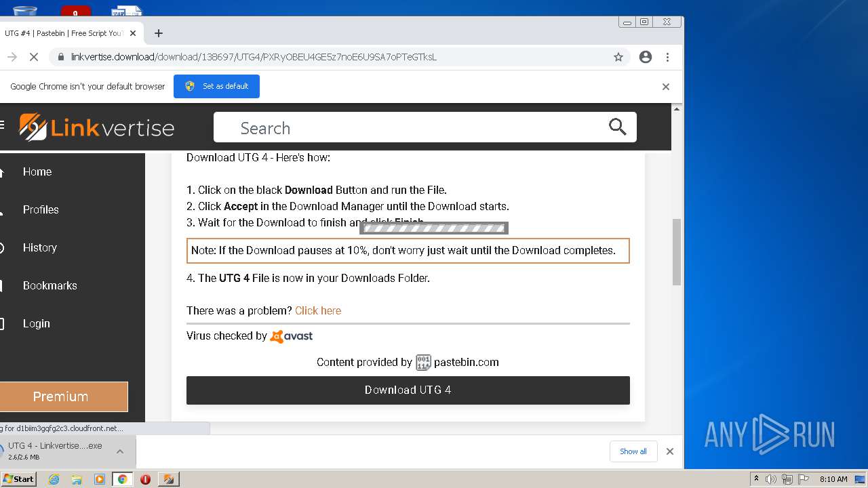Click the search magnifier icon
868x488 pixels.
pos(617,127)
